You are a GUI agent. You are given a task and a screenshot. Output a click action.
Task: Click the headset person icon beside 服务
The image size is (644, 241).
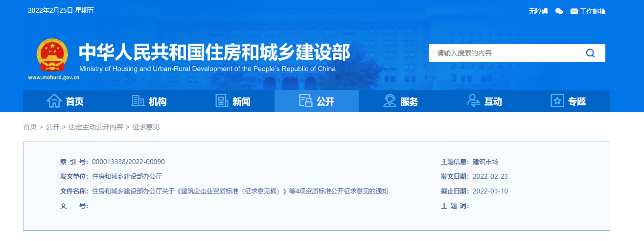click(390, 101)
